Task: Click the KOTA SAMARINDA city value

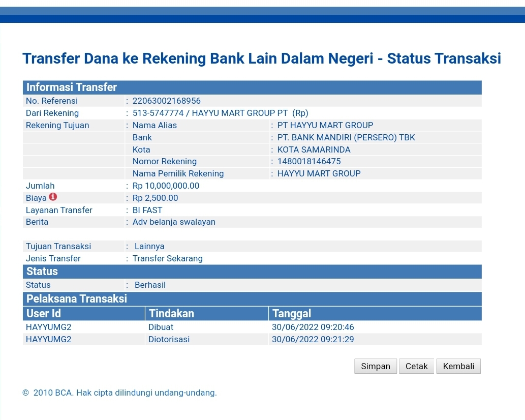Action: [x=314, y=149]
